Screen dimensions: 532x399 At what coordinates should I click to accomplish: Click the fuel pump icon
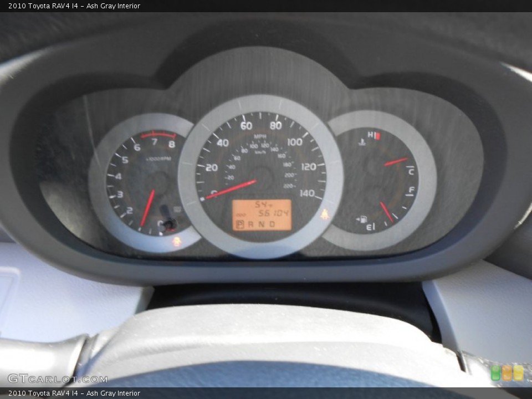pyautogui.click(x=363, y=219)
